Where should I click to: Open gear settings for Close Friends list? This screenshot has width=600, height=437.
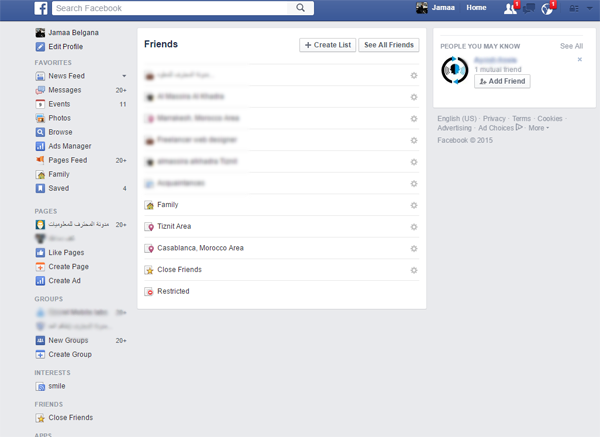click(414, 270)
